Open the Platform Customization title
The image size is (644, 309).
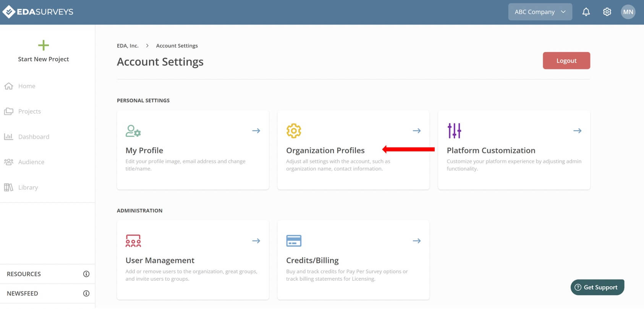point(491,150)
